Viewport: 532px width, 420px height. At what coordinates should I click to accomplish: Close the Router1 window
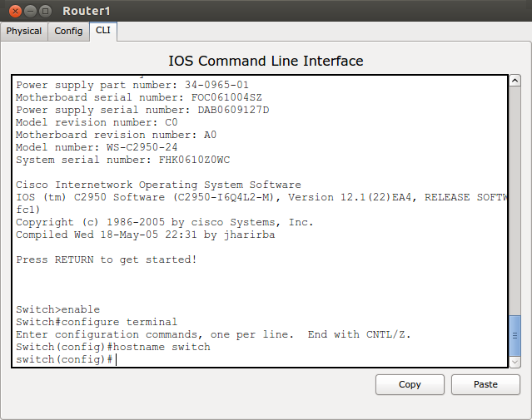[11, 11]
